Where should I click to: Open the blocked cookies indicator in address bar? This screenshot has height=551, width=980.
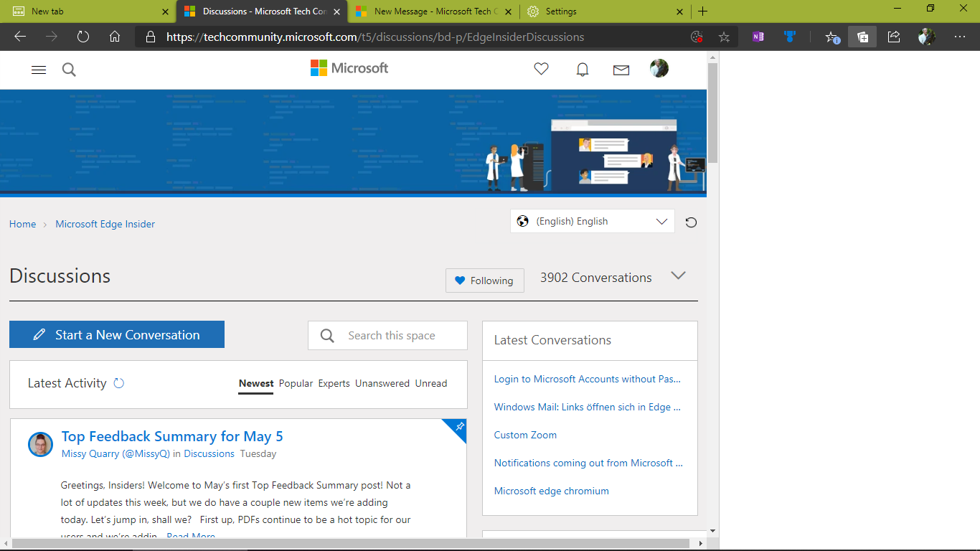pyautogui.click(x=696, y=37)
